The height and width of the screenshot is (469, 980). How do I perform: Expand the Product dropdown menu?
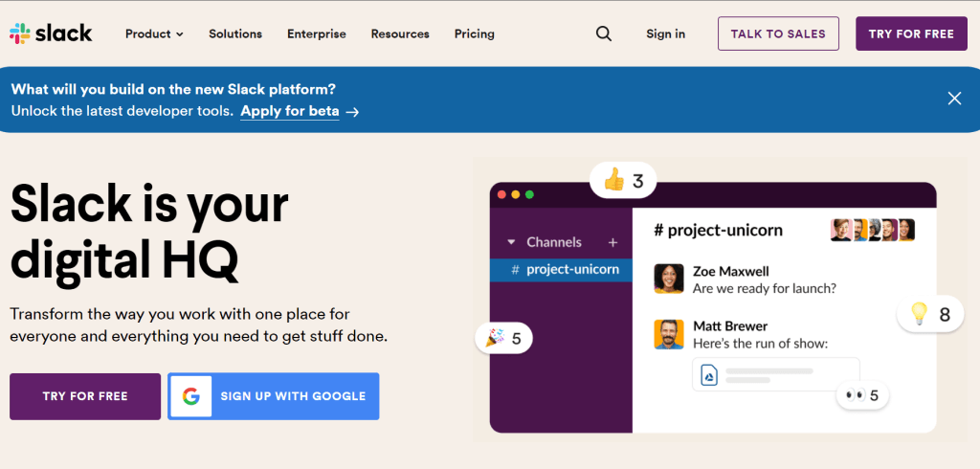pyautogui.click(x=154, y=33)
